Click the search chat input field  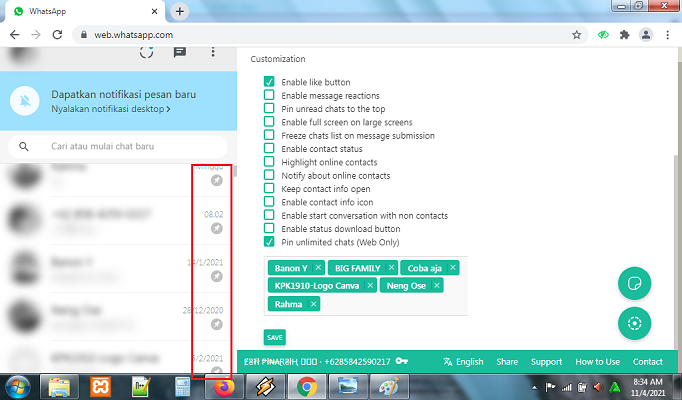tap(118, 147)
